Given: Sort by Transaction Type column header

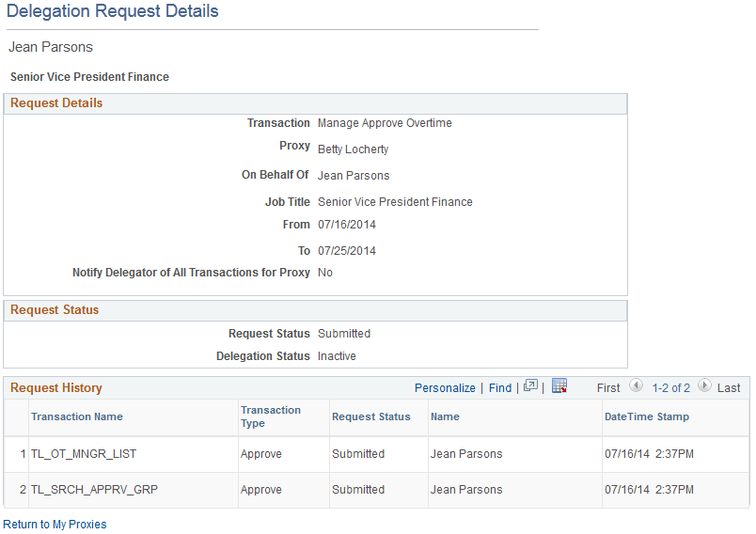Looking at the screenshot, I should pos(271,416).
